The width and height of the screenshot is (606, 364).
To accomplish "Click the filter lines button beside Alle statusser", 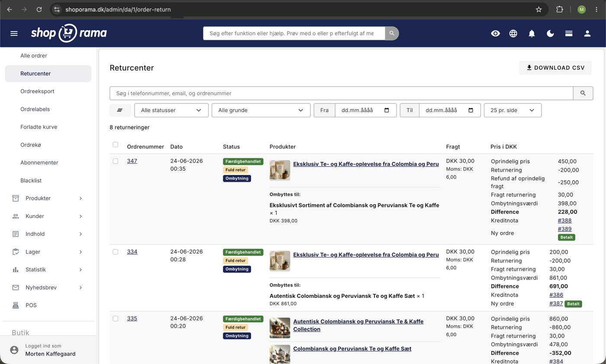I will (x=120, y=110).
